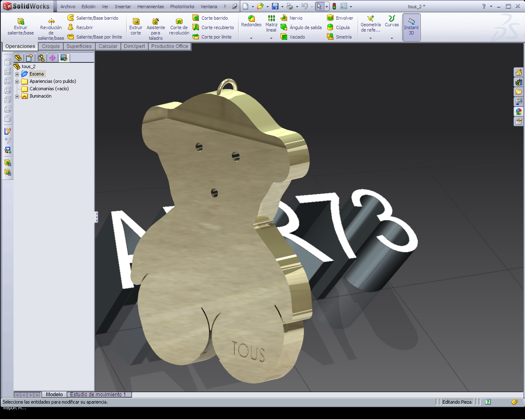Image resolution: width=525 pixels, height=420 pixels.
Task: Open the Save button dropdown arrow
Action: [282, 7]
